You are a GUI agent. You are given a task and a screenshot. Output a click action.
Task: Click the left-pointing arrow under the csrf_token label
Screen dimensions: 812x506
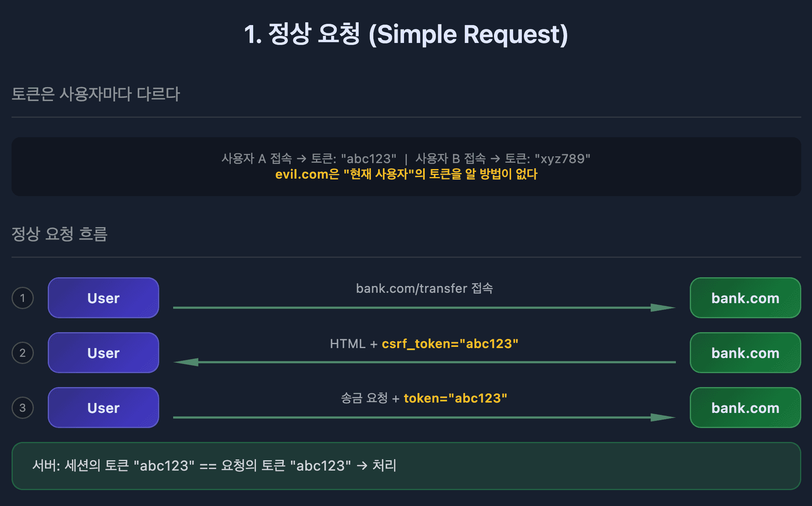(x=424, y=362)
